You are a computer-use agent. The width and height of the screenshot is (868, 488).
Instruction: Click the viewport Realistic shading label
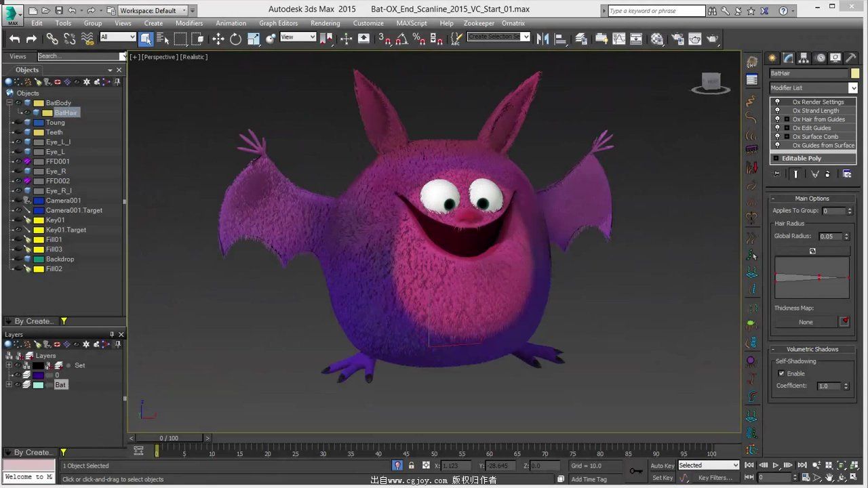coord(194,57)
